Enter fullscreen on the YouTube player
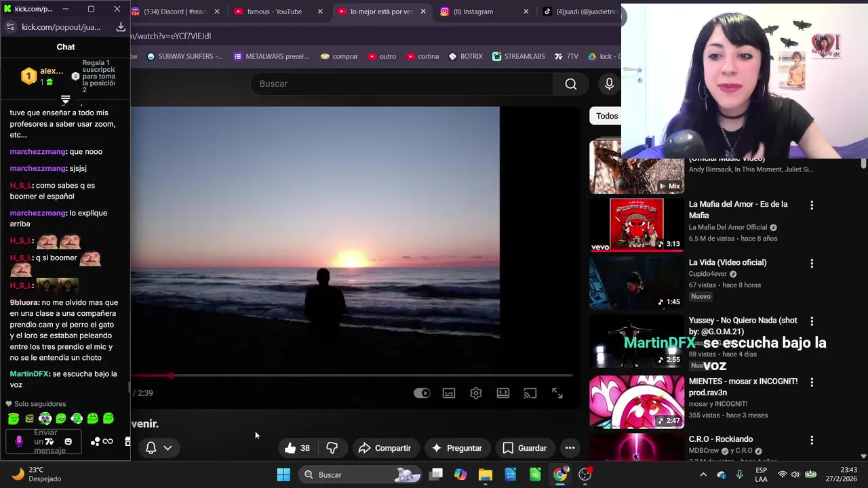 click(557, 393)
